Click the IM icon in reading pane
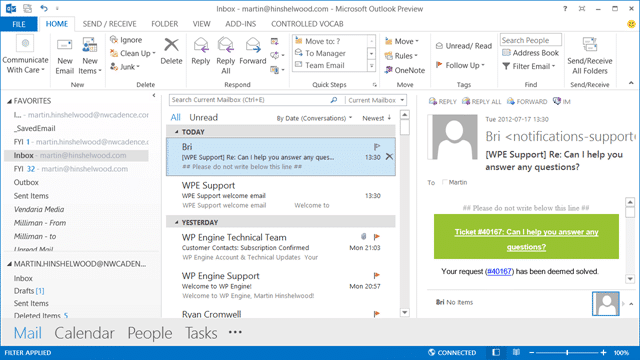Screen dimensions: 640x360 (562, 101)
